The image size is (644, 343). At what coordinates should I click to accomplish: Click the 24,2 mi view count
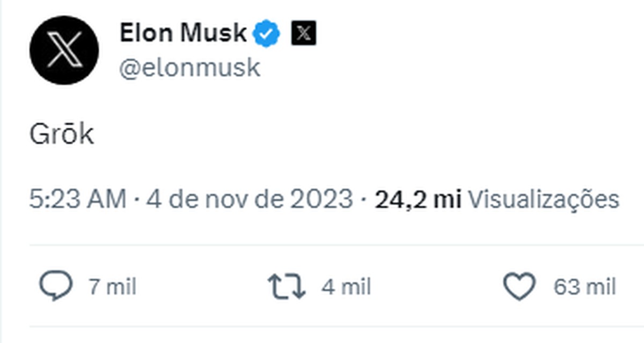point(418,200)
